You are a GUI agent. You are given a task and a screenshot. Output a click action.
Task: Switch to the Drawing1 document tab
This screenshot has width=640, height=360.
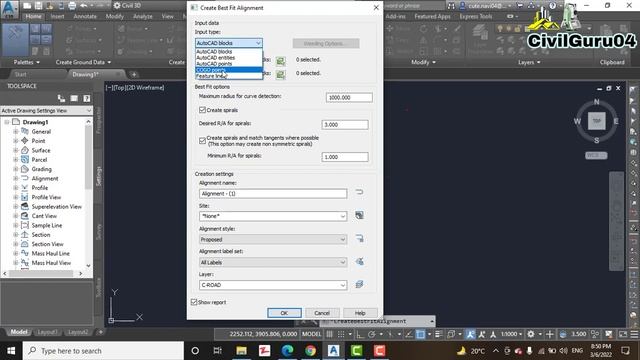click(x=86, y=74)
